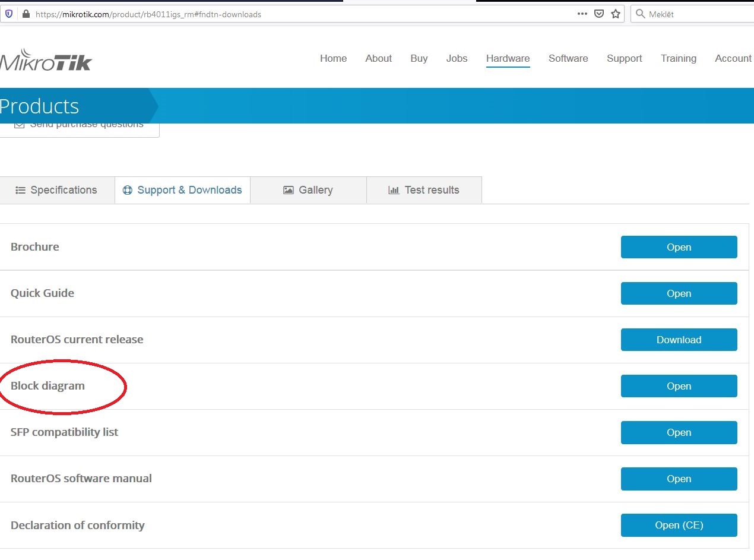Click the Products banner heading

point(39,106)
